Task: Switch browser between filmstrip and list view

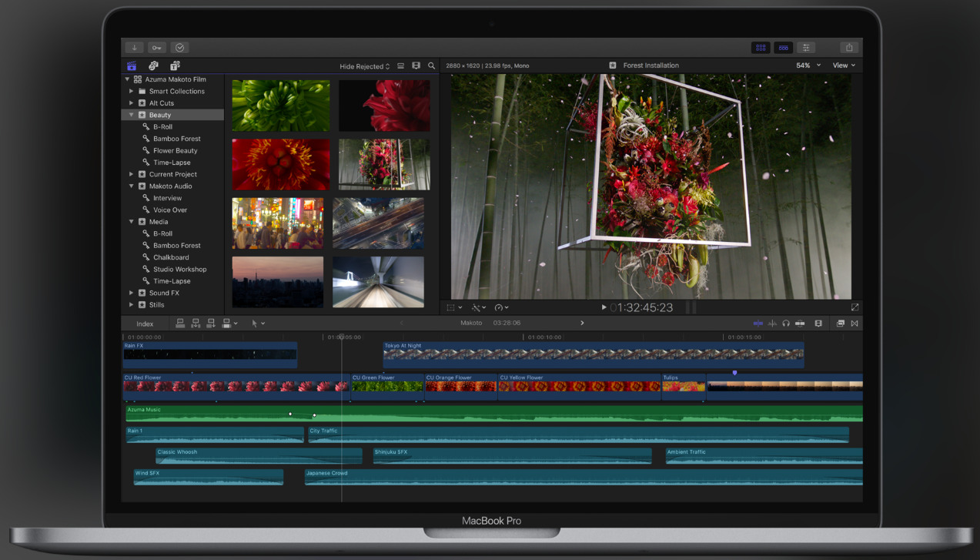Action: click(x=401, y=66)
